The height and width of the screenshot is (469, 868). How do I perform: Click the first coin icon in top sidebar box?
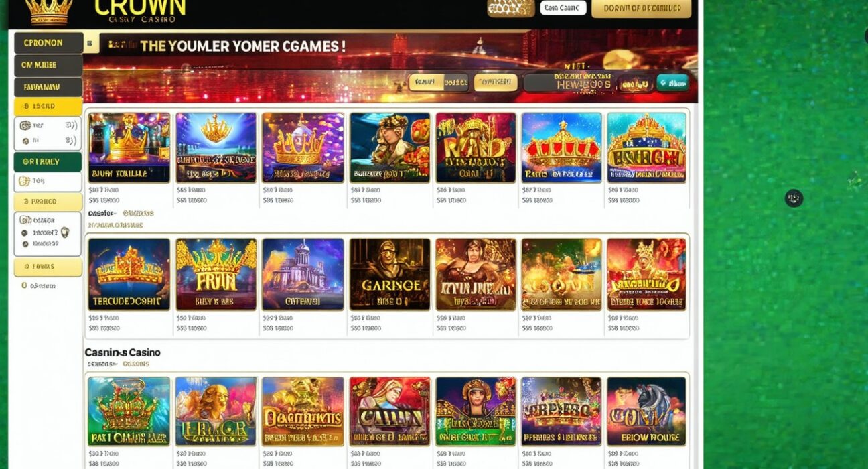click(25, 125)
